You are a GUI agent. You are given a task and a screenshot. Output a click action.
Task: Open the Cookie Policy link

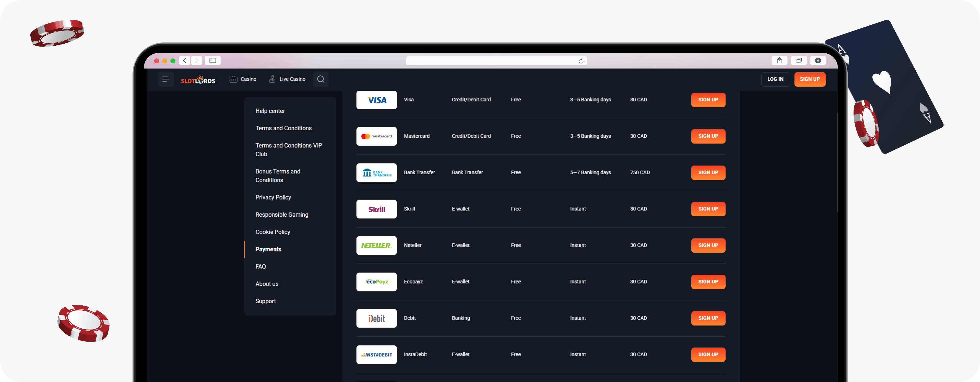click(273, 232)
